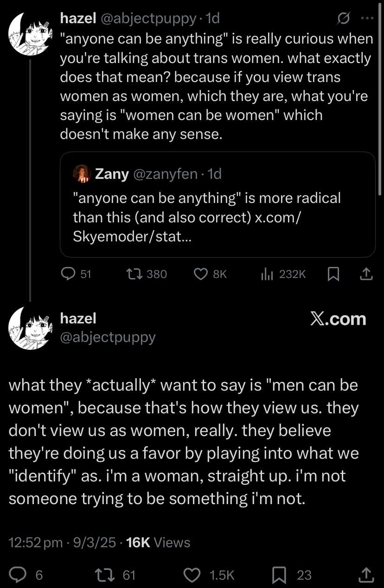Image resolution: width=384 pixels, height=588 pixels.
Task: Like the first tweet with 8K likes
Action: (x=200, y=274)
